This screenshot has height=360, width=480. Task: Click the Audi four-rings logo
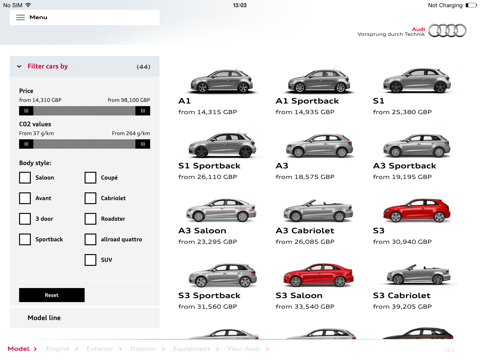point(447,31)
